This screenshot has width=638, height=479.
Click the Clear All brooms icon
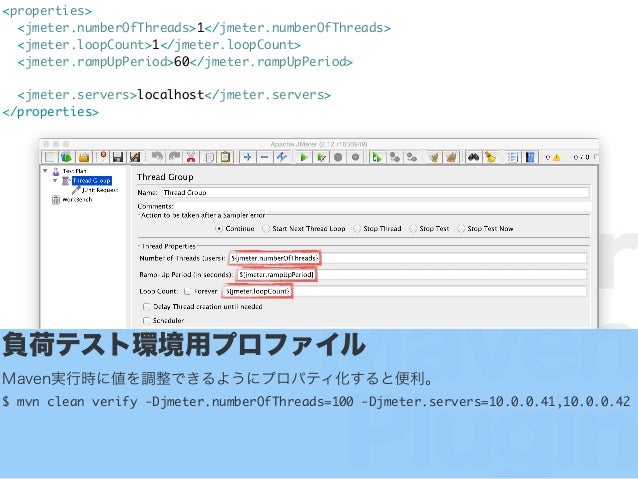pos(451,157)
